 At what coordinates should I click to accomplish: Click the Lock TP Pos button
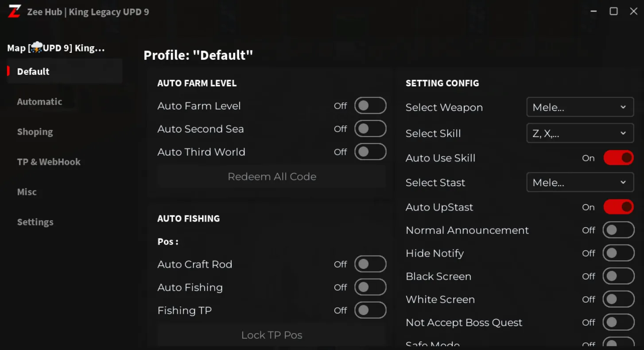(272, 335)
